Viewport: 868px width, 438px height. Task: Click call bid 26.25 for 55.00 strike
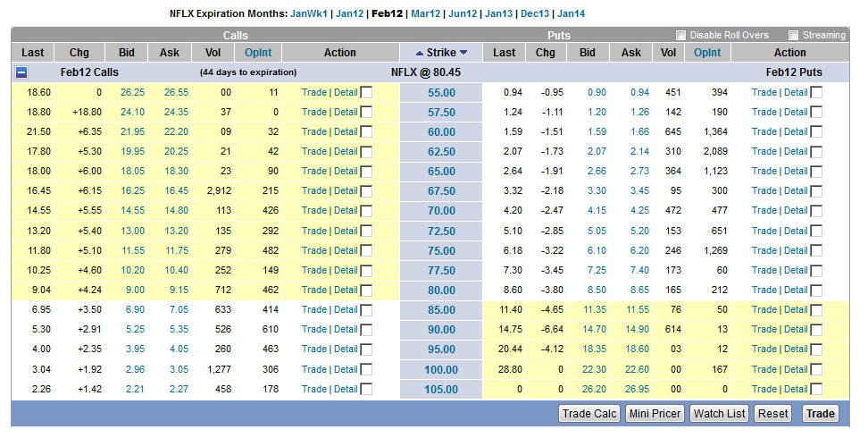pyautogui.click(x=133, y=93)
